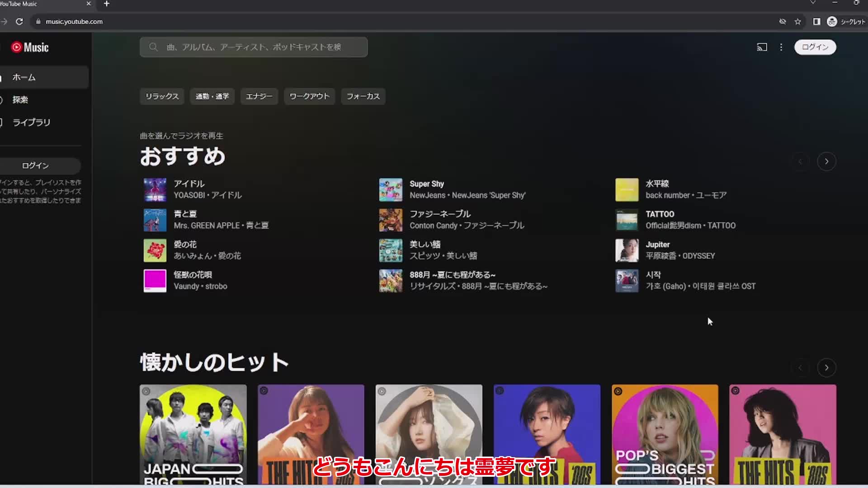Open the アイドル song title
868x488 pixels.
[x=189, y=184]
